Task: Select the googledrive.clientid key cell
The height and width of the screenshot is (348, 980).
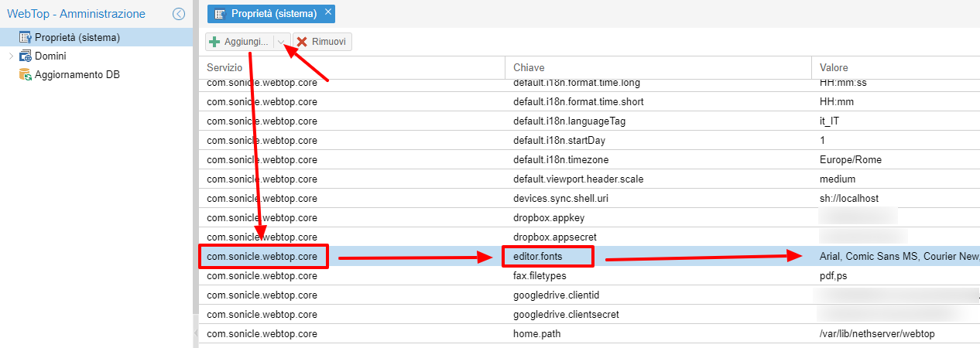Action: tap(658, 295)
